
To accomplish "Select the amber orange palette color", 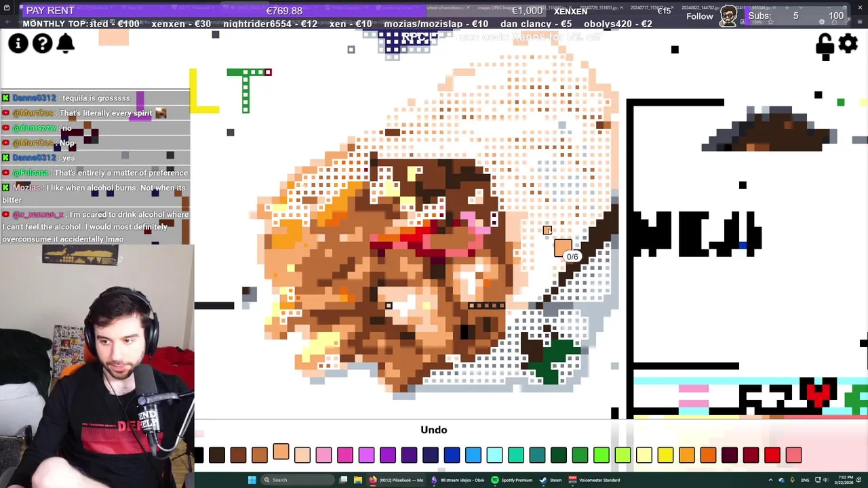I will 687,455.
